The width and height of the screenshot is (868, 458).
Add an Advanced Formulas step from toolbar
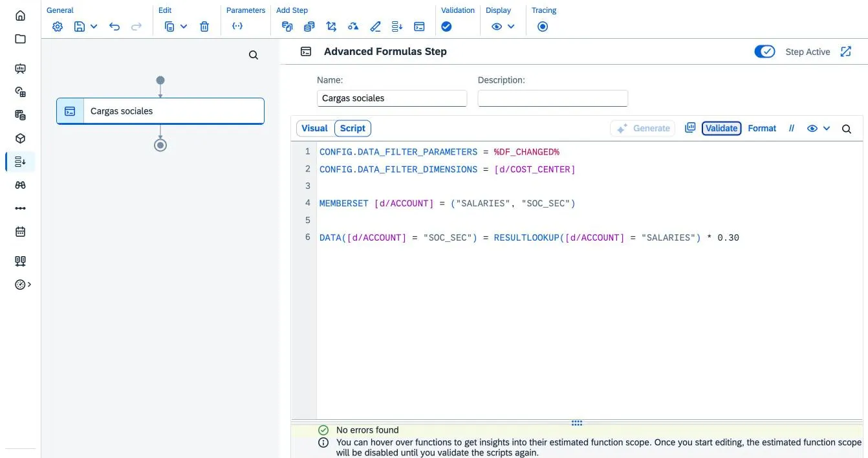[x=419, y=27]
